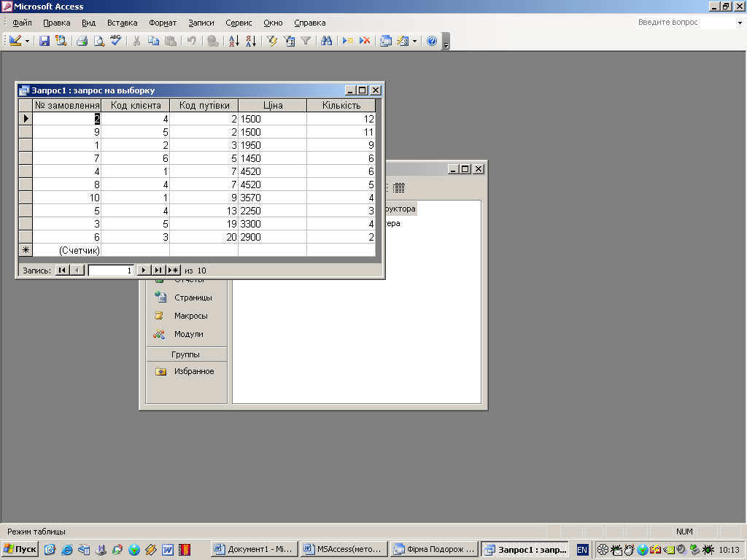Open the Вид menu

[x=88, y=23]
